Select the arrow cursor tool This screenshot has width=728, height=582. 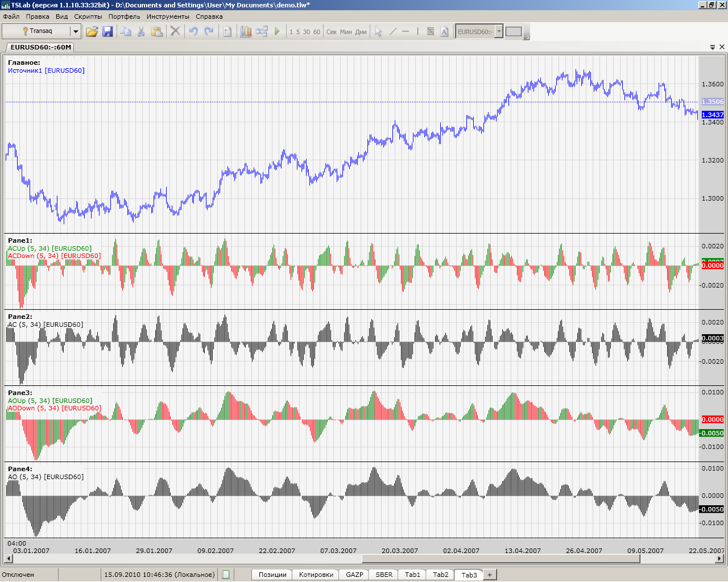tap(378, 32)
